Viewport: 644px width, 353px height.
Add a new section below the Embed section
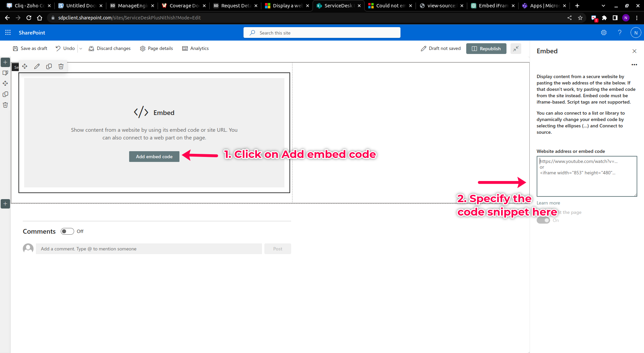pyautogui.click(x=5, y=204)
